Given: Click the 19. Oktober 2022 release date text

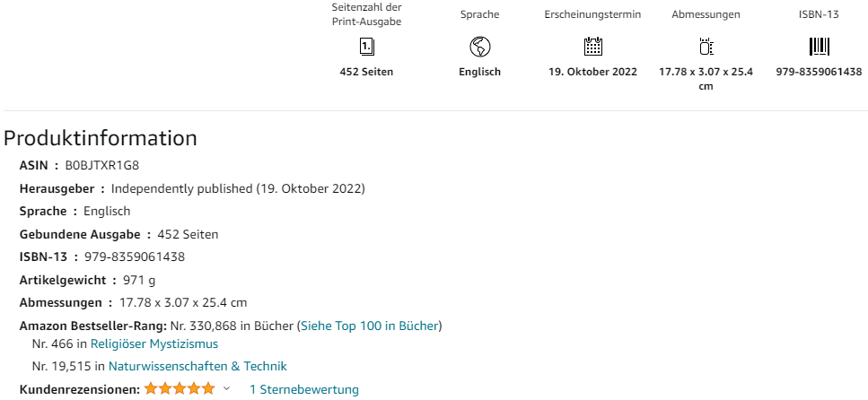Looking at the screenshot, I should click(592, 72).
